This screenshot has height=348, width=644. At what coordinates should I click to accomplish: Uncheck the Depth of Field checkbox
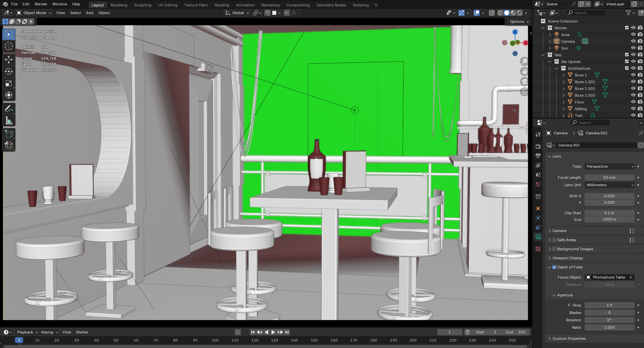tap(554, 267)
